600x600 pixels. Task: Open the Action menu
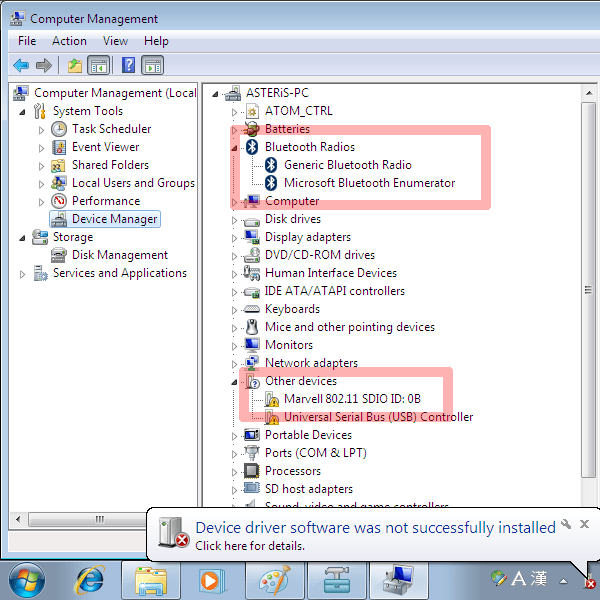click(x=69, y=41)
